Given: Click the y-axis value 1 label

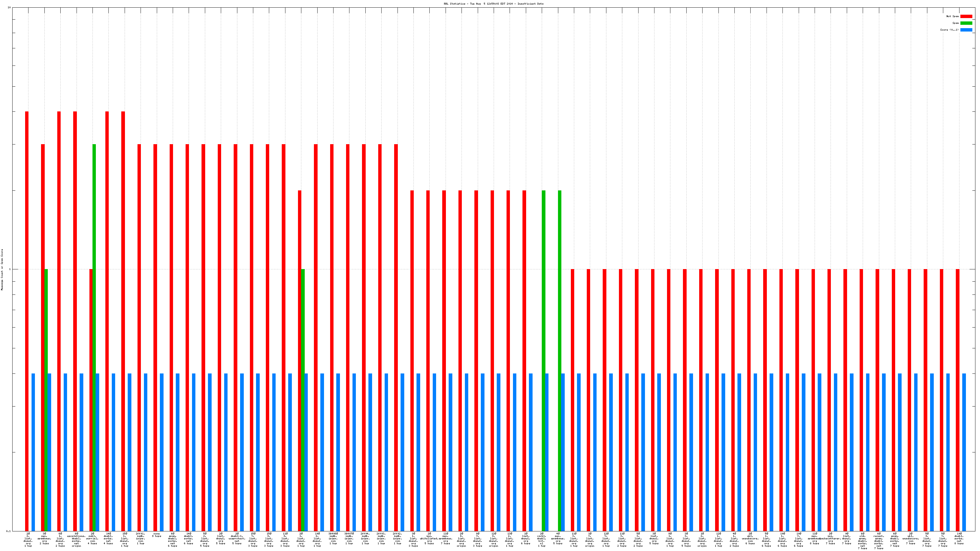Looking at the screenshot, I should pos(9,269).
